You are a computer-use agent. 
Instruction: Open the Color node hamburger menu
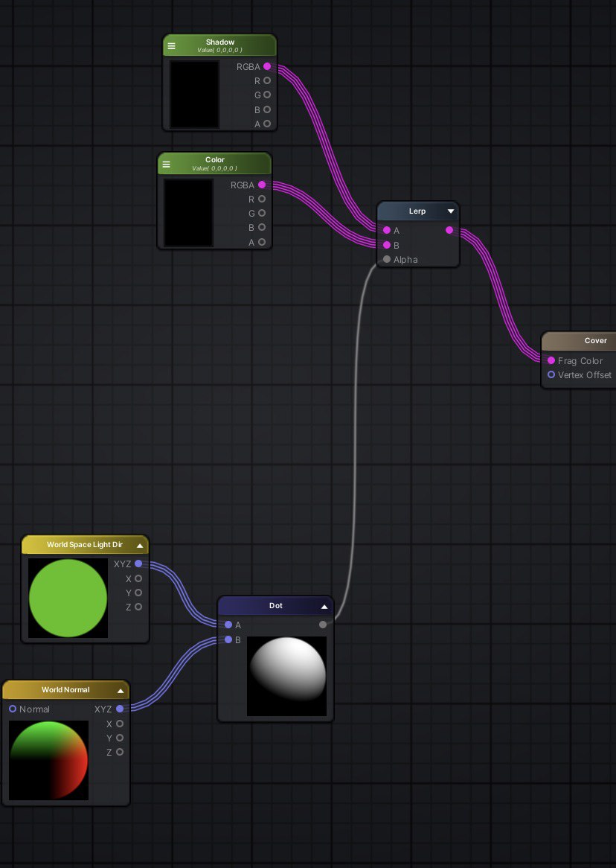click(x=166, y=164)
